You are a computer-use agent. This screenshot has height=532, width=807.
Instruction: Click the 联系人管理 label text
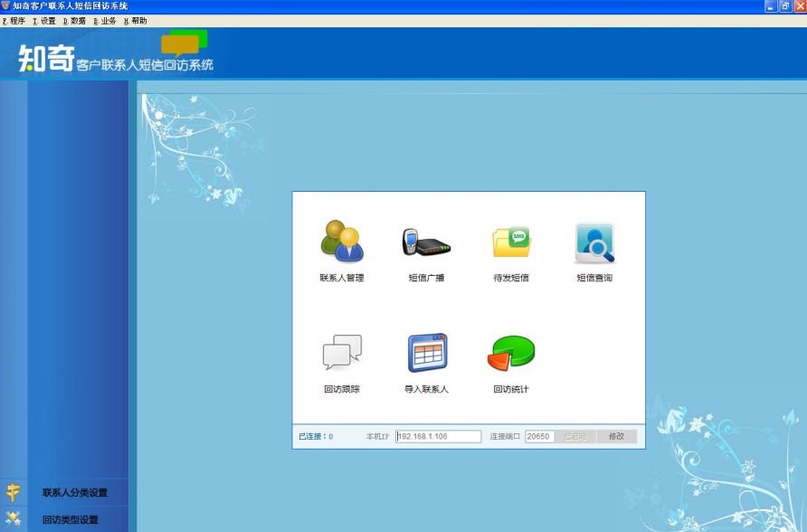click(342, 278)
